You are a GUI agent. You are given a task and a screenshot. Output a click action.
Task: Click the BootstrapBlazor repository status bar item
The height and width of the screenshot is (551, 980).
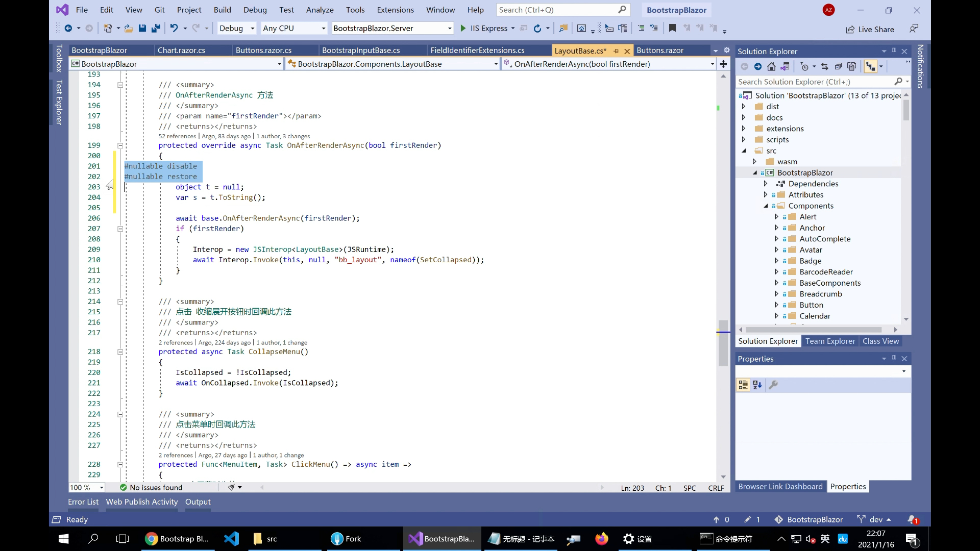coord(808,519)
